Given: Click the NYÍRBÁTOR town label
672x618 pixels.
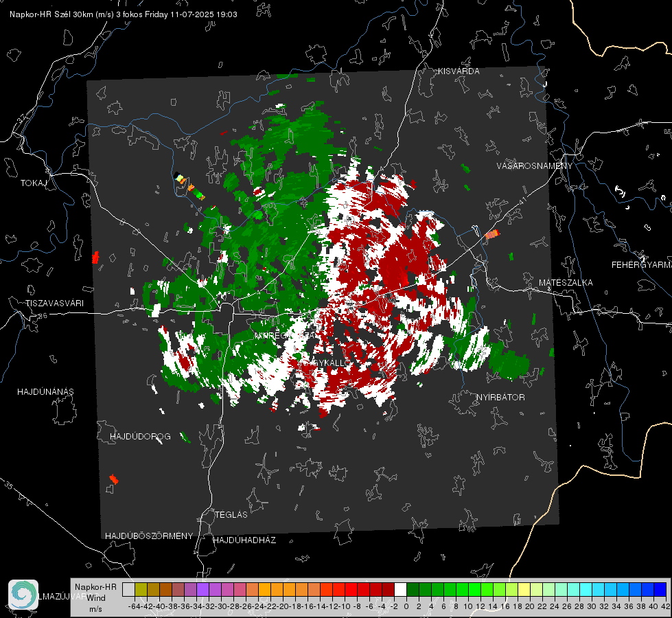Looking at the screenshot, I should (x=500, y=397).
